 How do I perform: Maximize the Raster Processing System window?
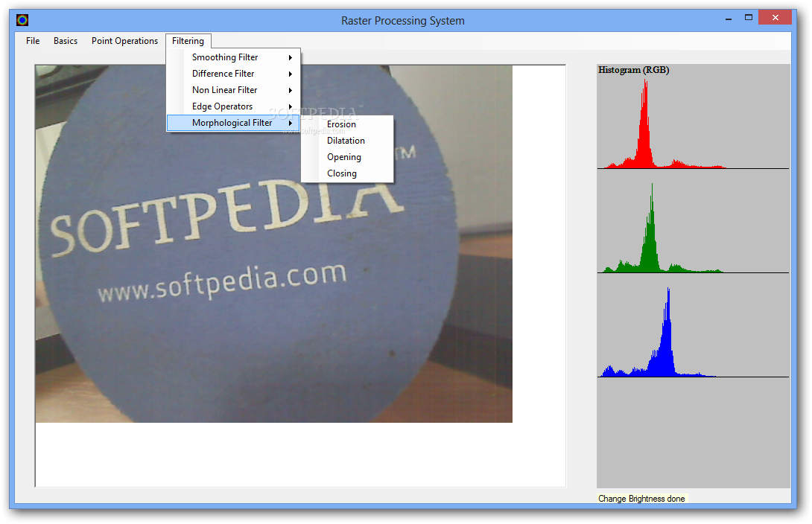pos(748,18)
